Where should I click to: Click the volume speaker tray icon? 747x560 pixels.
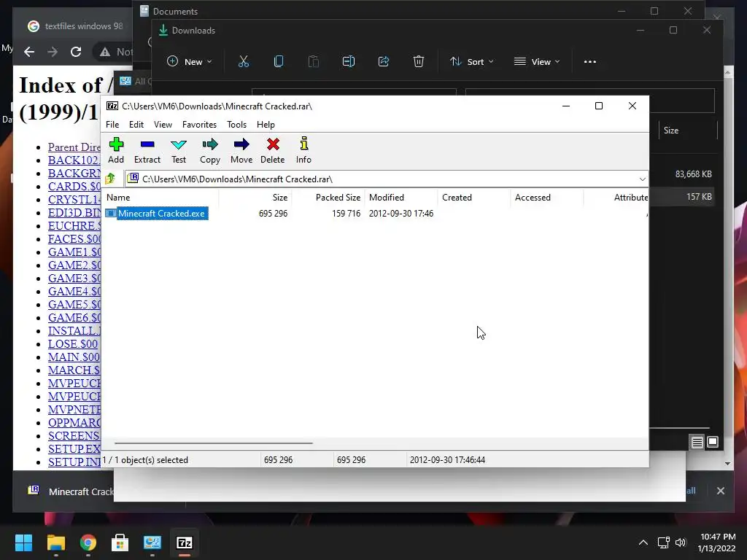(x=681, y=542)
